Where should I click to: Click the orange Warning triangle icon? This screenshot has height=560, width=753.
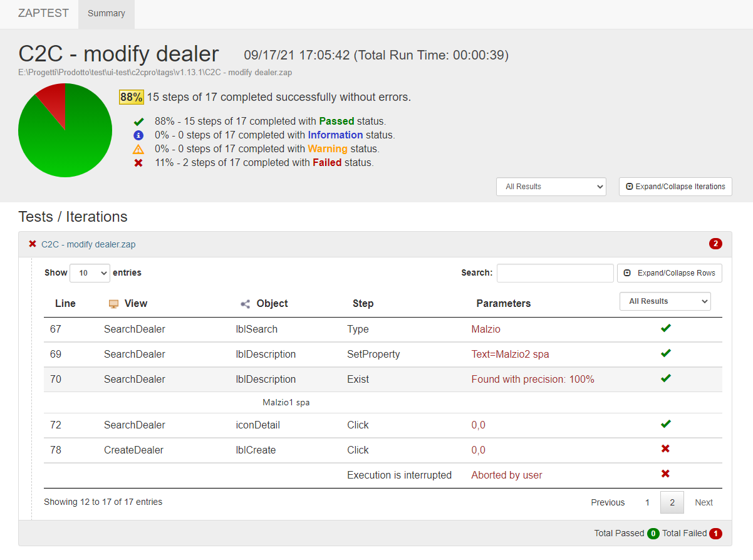click(139, 149)
